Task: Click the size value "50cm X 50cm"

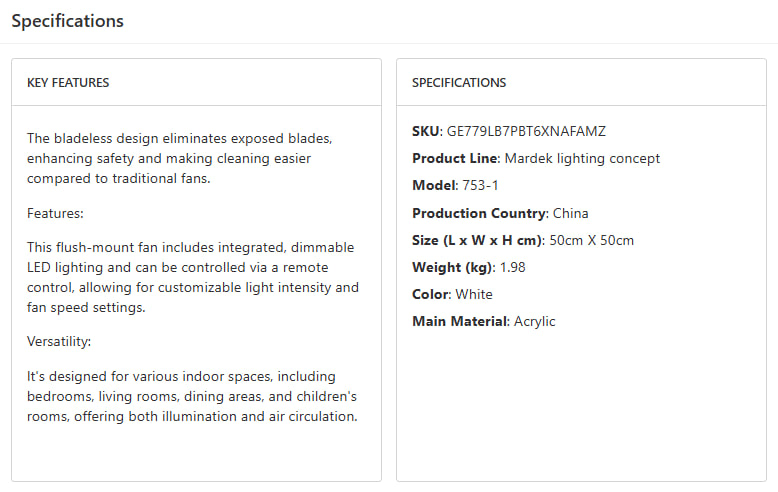Action: coord(591,240)
